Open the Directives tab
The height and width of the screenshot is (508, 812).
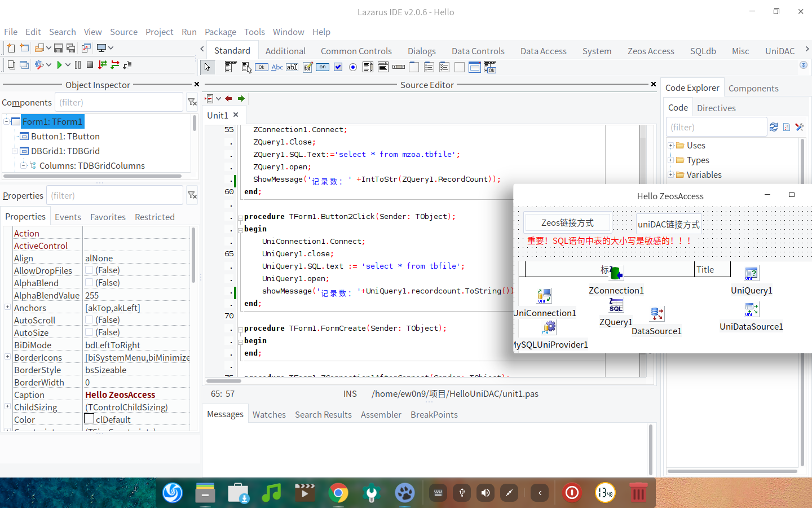pyautogui.click(x=716, y=108)
